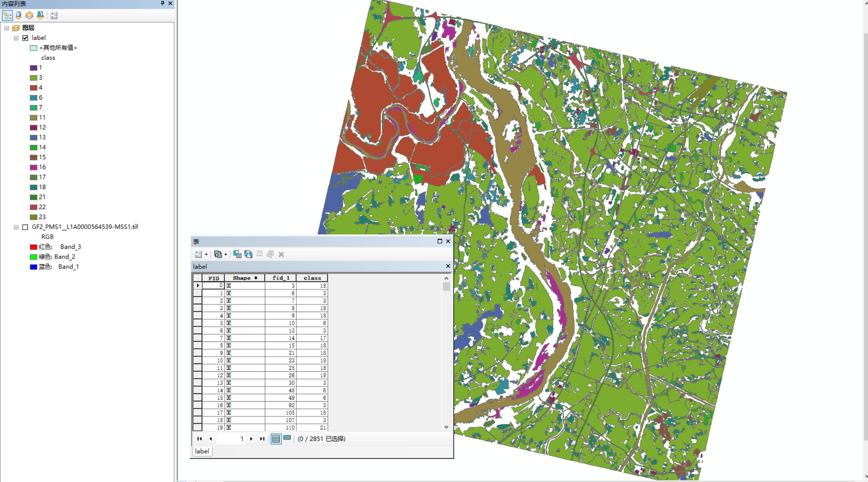Switch to show selected records view

[x=287, y=439]
